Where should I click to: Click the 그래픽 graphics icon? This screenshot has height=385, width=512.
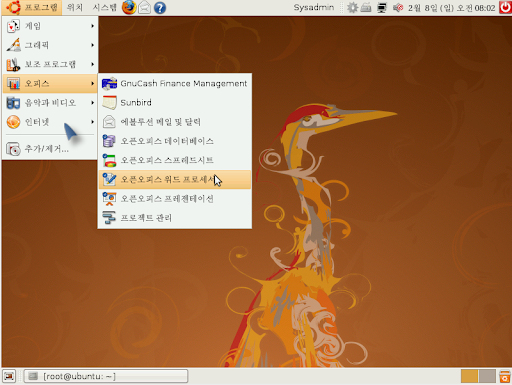(13, 45)
